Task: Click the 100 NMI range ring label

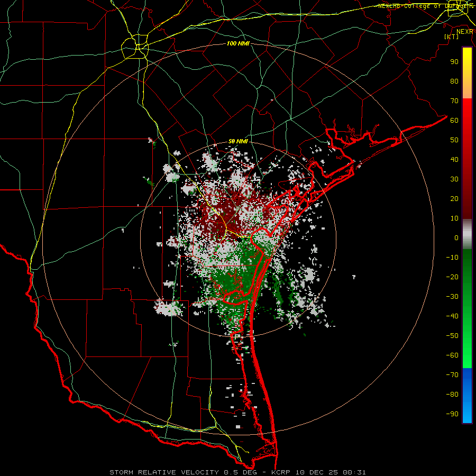Action: click(239, 44)
